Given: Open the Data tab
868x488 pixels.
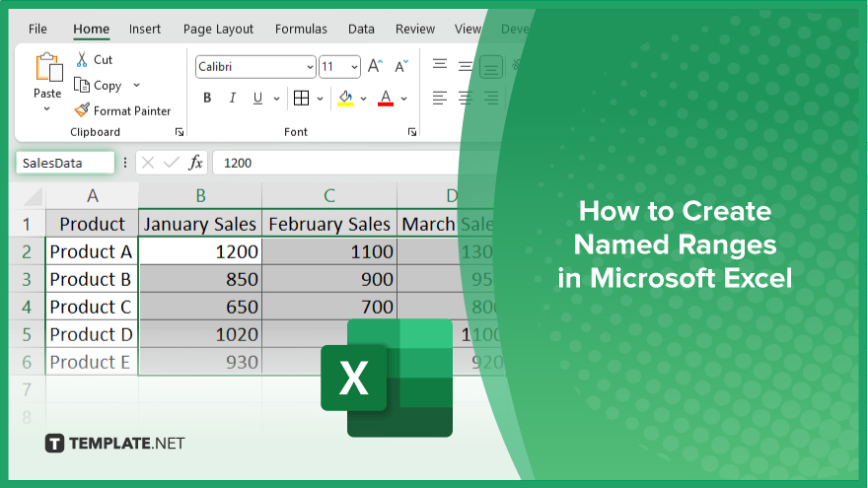Looking at the screenshot, I should tap(361, 29).
